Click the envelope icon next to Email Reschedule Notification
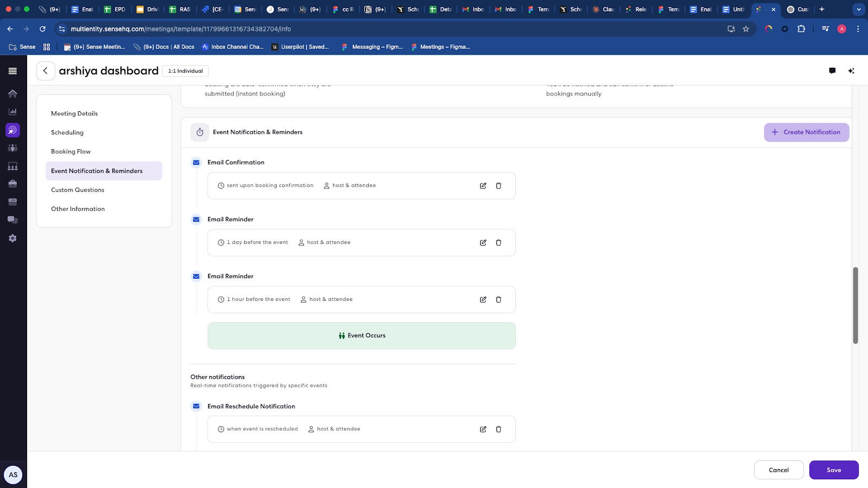 click(x=196, y=406)
